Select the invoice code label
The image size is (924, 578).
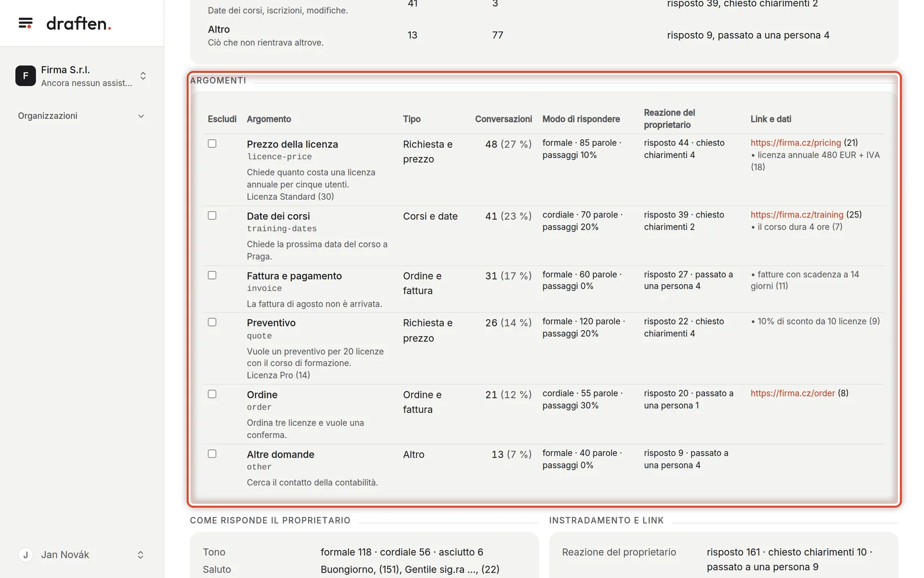(x=264, y=288)
